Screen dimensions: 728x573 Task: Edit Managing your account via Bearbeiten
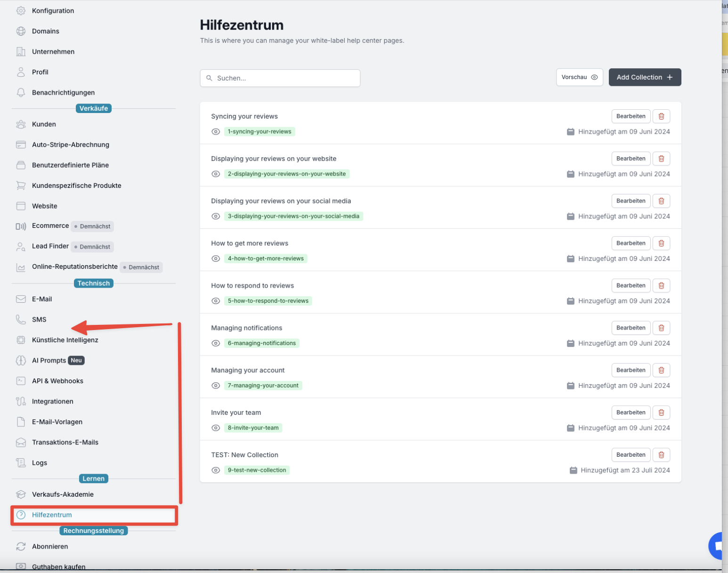point(631,370)
